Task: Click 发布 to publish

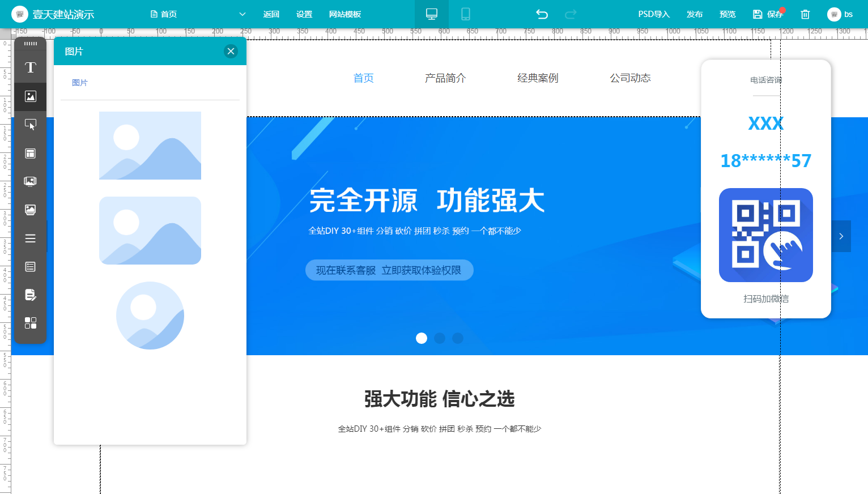Action: [695, 14]
